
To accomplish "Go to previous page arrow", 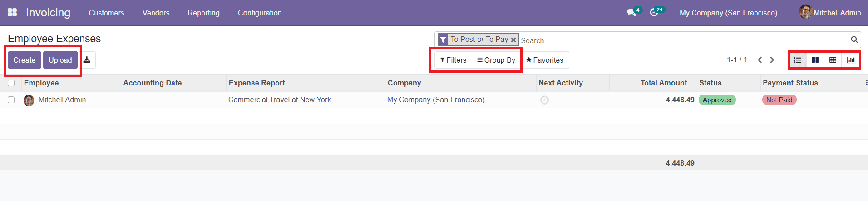I will 760,60.
